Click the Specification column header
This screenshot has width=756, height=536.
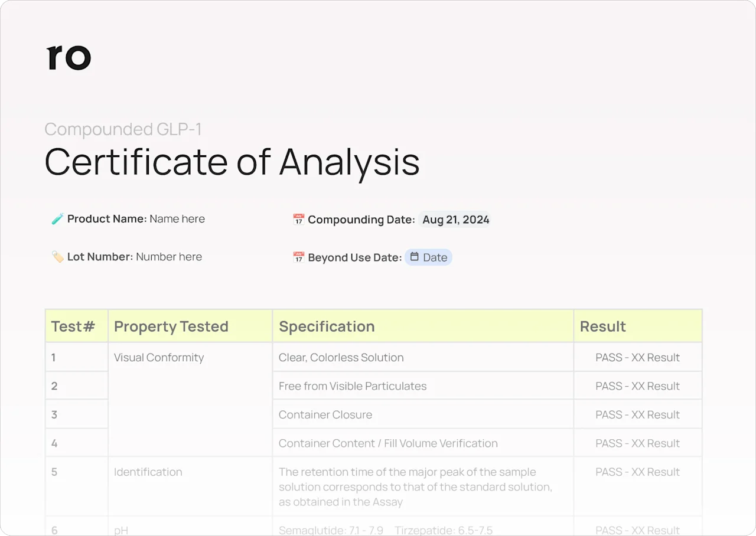click(x=327, y=326)
